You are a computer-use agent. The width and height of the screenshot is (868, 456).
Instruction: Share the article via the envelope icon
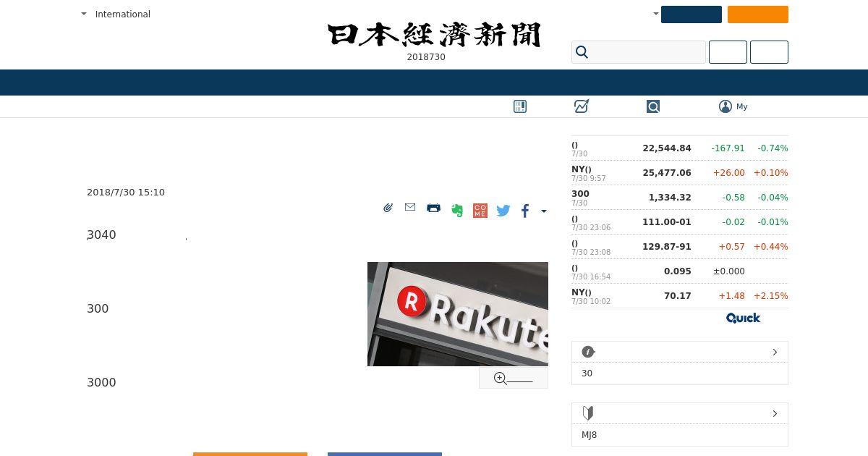click(x=410, y=208)
